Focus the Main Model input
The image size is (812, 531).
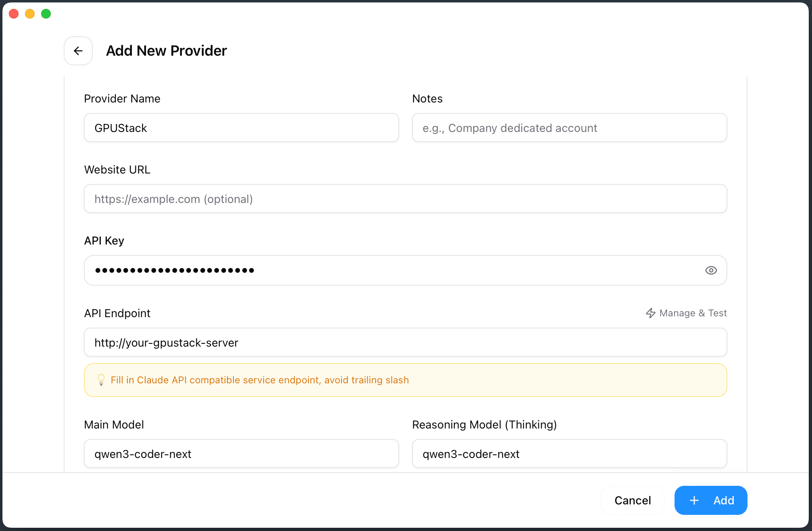pyautogui.click(x=241, y=454)
